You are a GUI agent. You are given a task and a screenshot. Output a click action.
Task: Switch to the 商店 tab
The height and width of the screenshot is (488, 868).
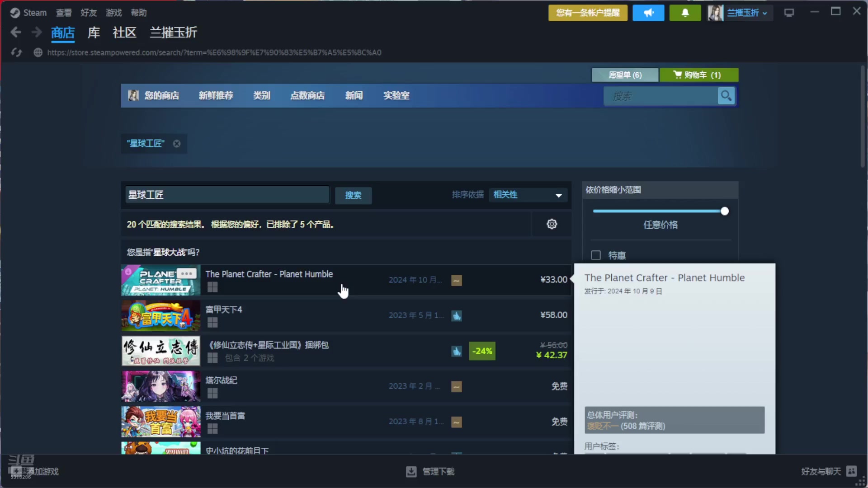(63, 33)
